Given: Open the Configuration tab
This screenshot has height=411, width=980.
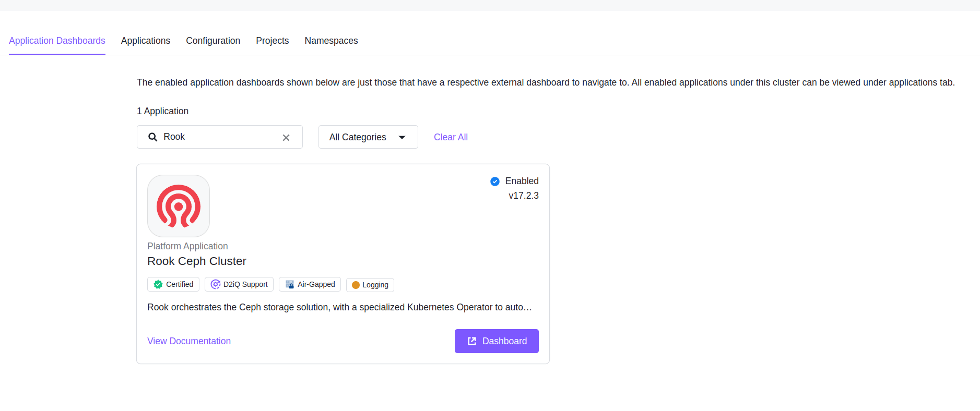Looking at the screenshot, I should (213, 41).
